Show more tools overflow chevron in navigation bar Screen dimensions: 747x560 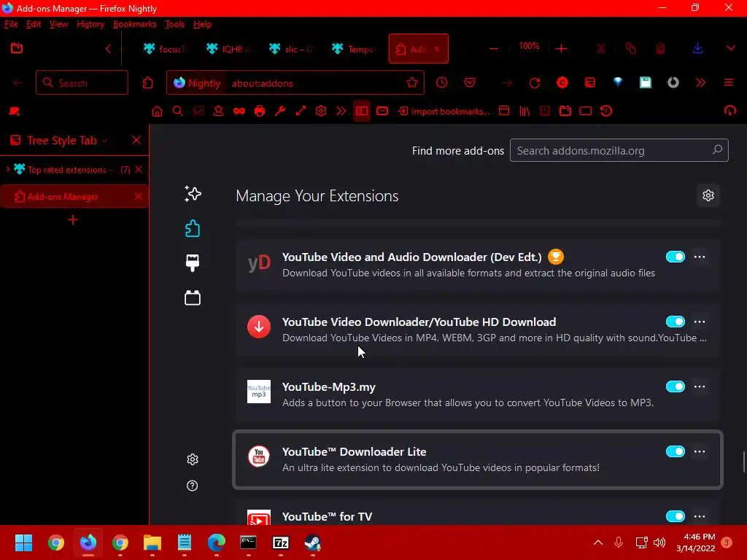click(x=700, y=83)
